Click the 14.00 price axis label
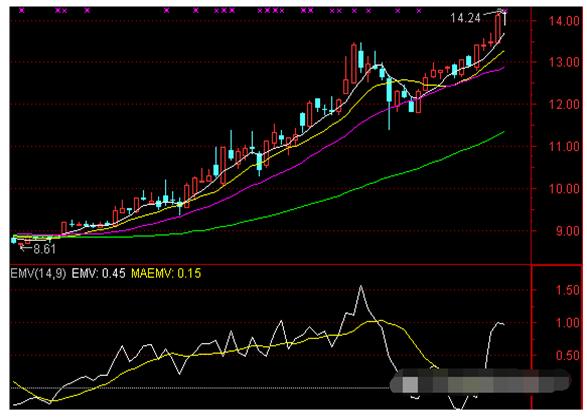 (x=564, y=21)
